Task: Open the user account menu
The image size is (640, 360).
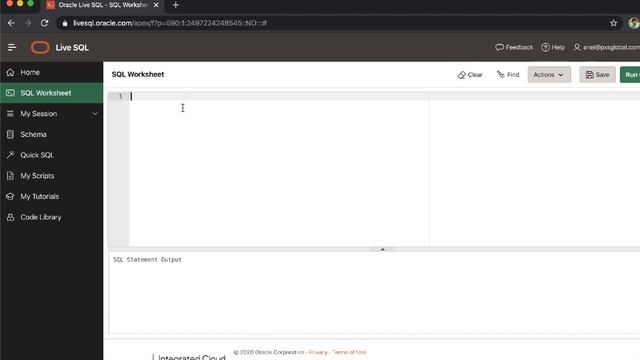Action: (607, 47)
